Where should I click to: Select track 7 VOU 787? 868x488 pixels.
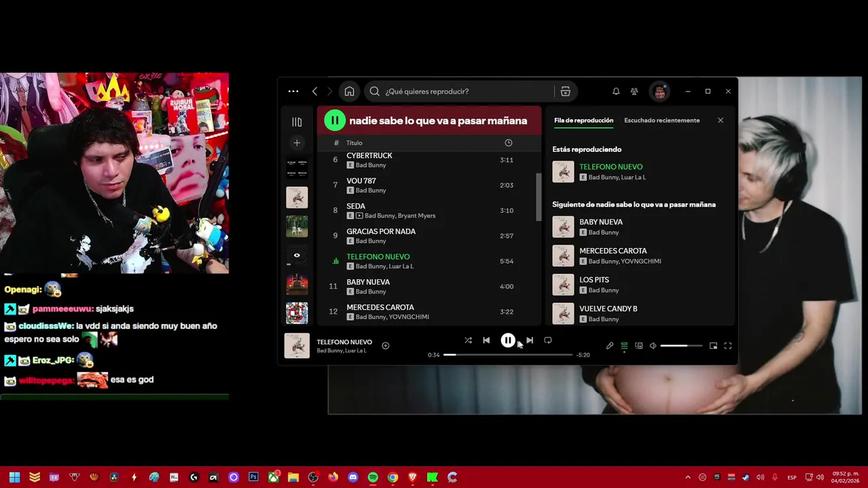pyautogui.click(x=428, y=185)
